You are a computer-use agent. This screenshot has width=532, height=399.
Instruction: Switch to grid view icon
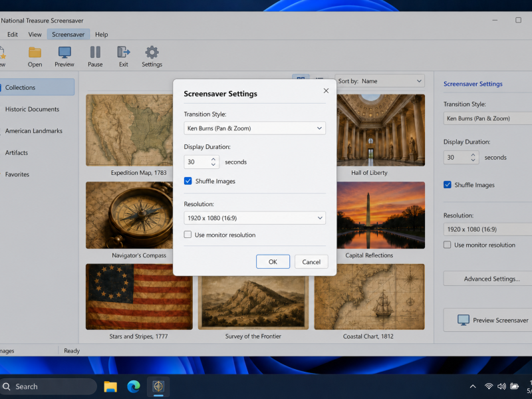tap(301, 79)
